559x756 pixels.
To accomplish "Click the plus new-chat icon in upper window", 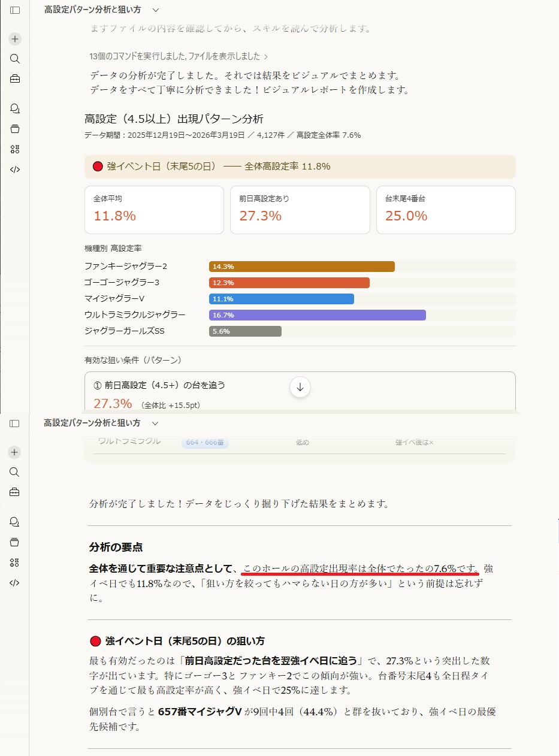I will (x=15, y=39).
